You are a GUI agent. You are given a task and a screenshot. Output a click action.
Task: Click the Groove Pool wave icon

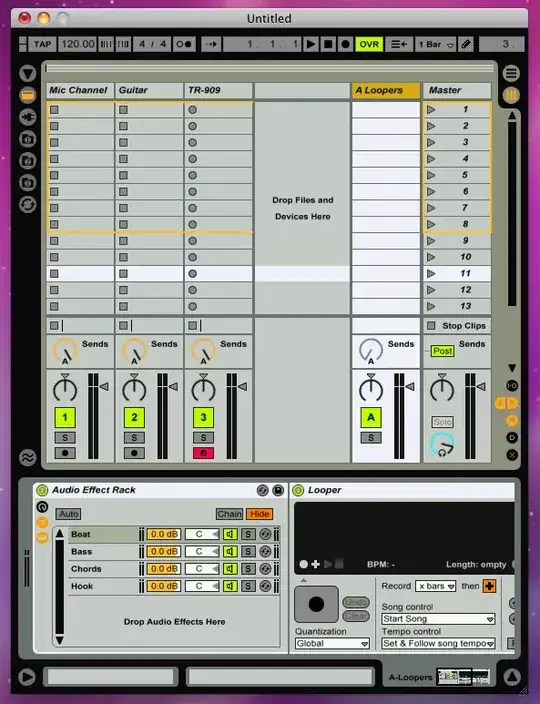click(28, 457)
